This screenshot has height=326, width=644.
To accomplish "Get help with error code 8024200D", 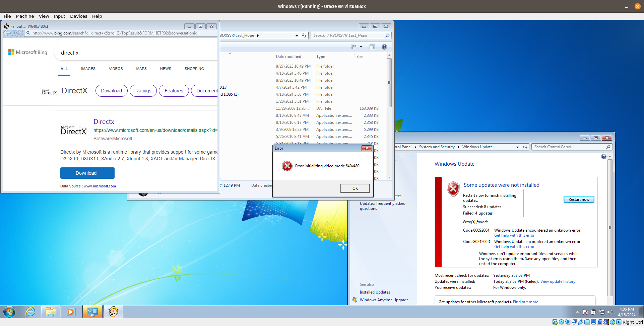I will [514, 247].
